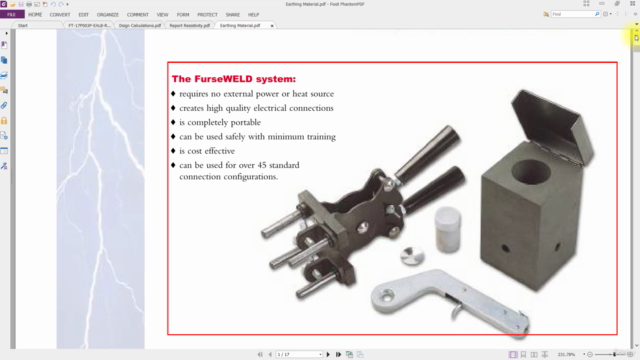Open the SHARE ribbon tab

tap(233, 15)
